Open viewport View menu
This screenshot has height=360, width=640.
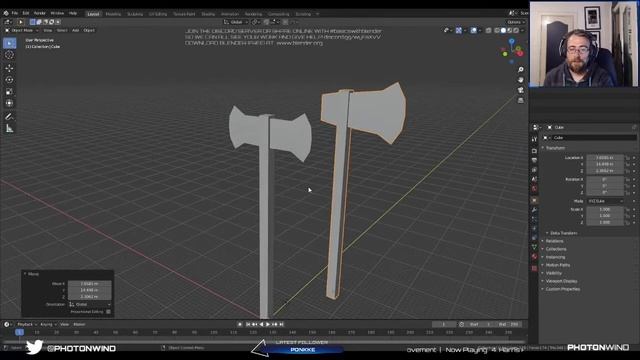pos(48,30)
